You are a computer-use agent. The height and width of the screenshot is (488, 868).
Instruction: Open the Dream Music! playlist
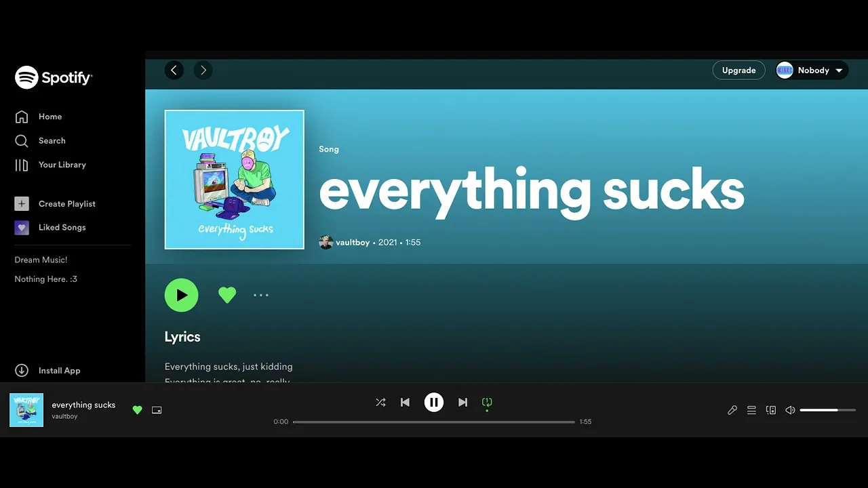pos(41,260)
